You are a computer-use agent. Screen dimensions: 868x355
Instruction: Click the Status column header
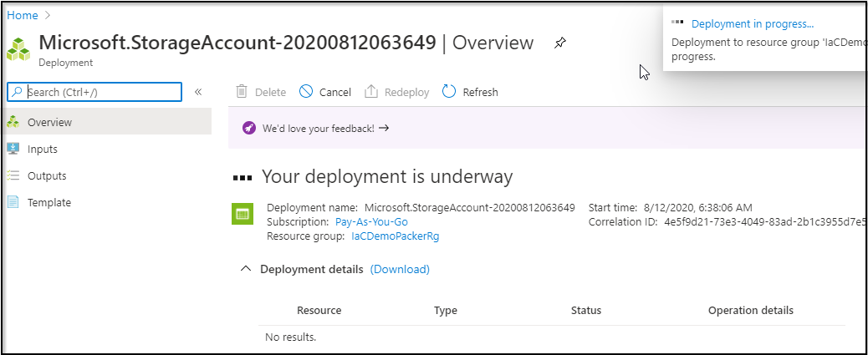point(586,310)
